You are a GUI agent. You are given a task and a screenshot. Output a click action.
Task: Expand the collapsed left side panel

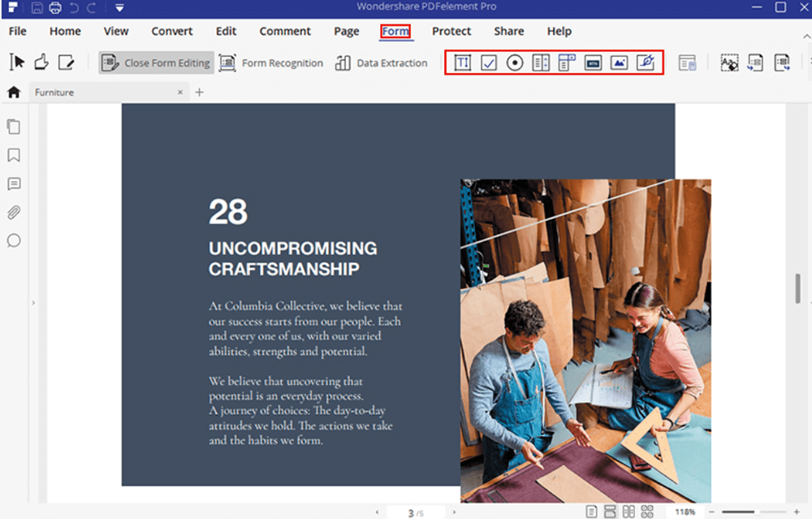(x=33, y=303)
